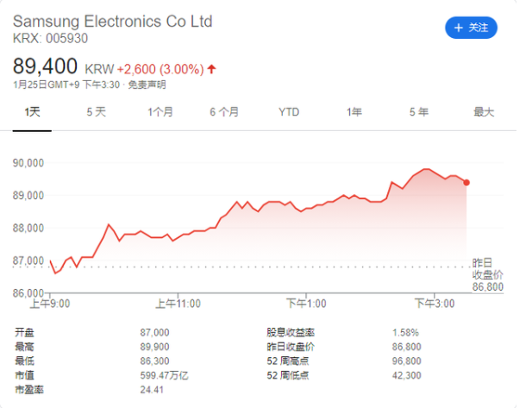Select the 最大 range tab

tap(484, 112)
